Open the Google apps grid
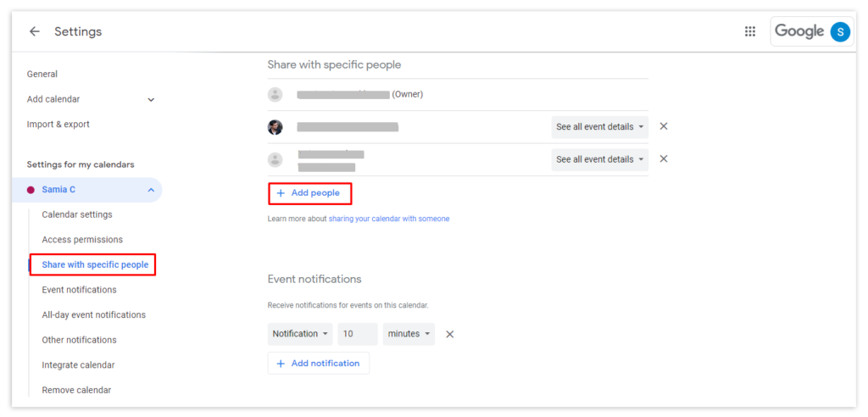This screenshot has height=417, width=868. pos(749,31)
